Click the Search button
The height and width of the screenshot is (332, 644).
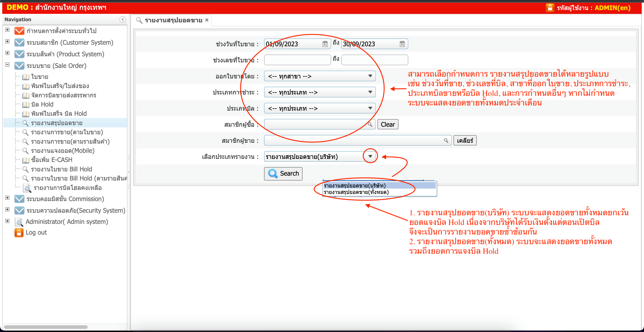(x=283, y=173)
